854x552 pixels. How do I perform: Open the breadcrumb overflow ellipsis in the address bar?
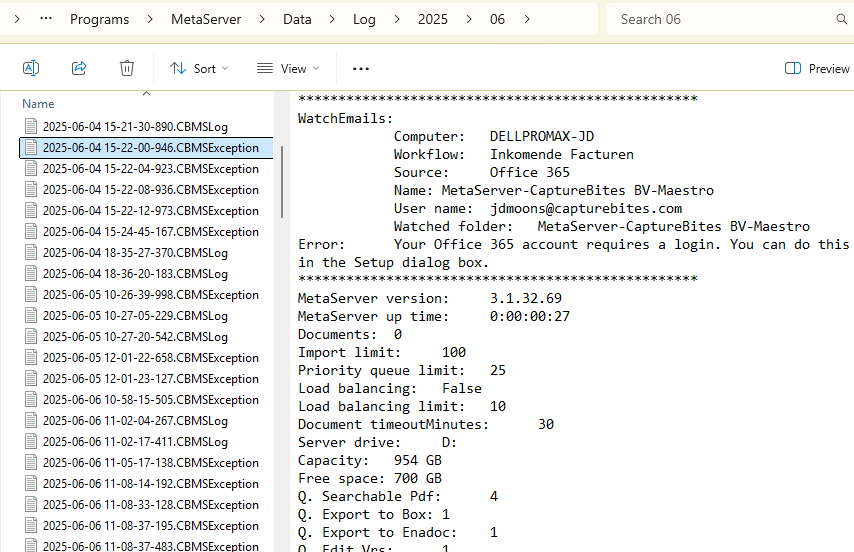46,19
